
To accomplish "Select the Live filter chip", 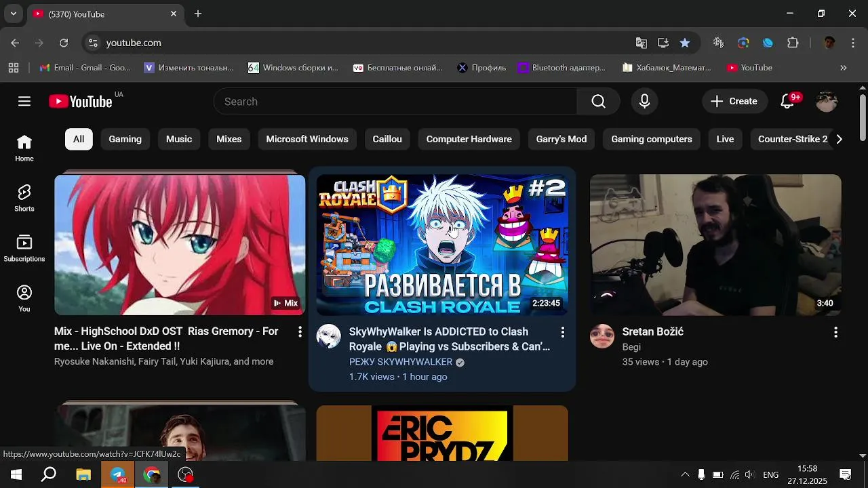I will click(726, 139).
